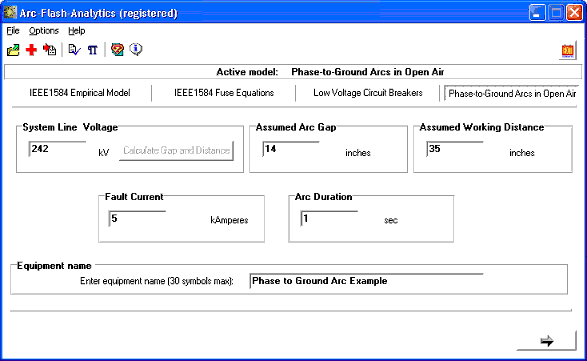Switch to IEEE1584 Empirical Model tab

(80, 93)
